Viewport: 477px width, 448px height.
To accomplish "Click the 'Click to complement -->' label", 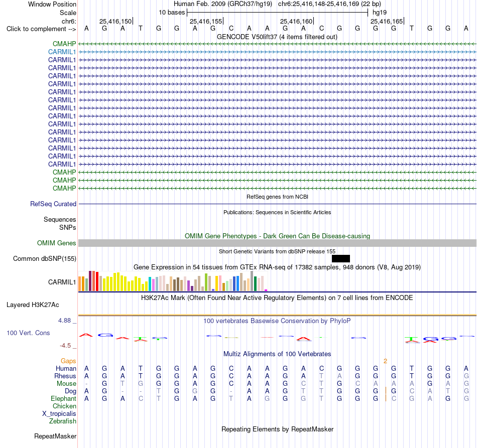I will [41, 29].
